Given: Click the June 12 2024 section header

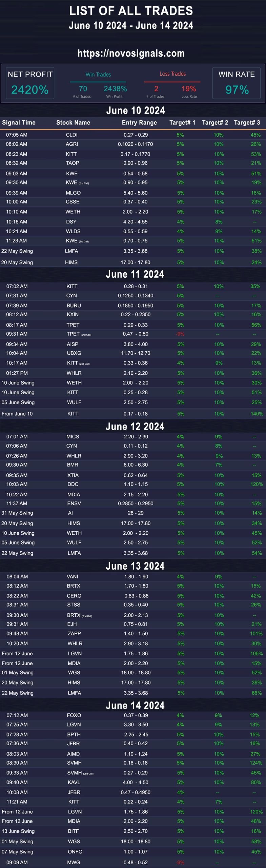Looking at the screenshot, I should tap(135, 426).
